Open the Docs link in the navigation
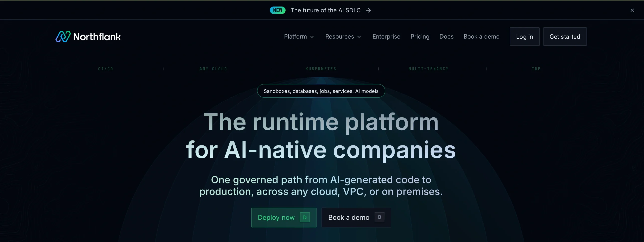This screenshot has height=242, width=644. (x=446, y=37)
